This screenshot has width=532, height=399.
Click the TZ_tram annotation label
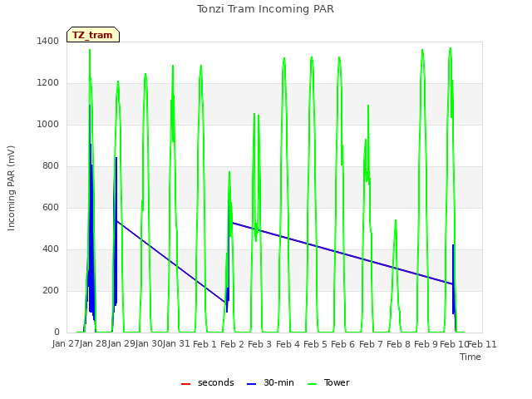tap(93, 35)
